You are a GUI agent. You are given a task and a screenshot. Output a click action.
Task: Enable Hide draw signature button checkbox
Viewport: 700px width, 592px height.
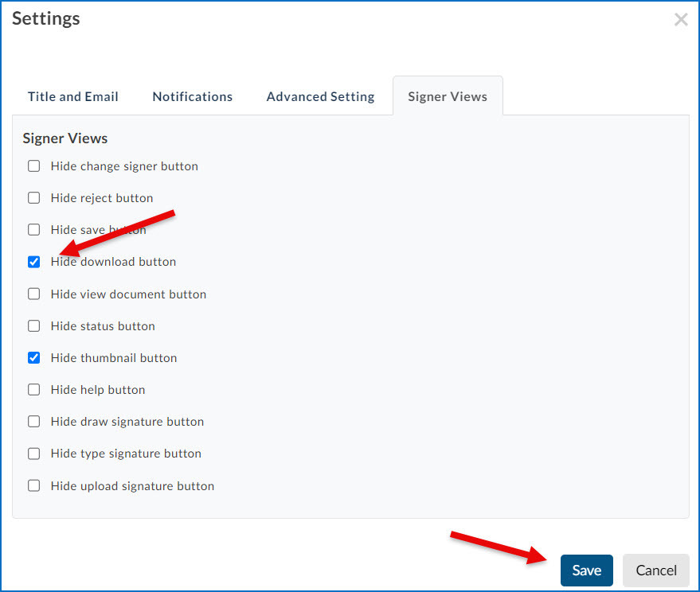pyautogui.click(x=34, y=422)
